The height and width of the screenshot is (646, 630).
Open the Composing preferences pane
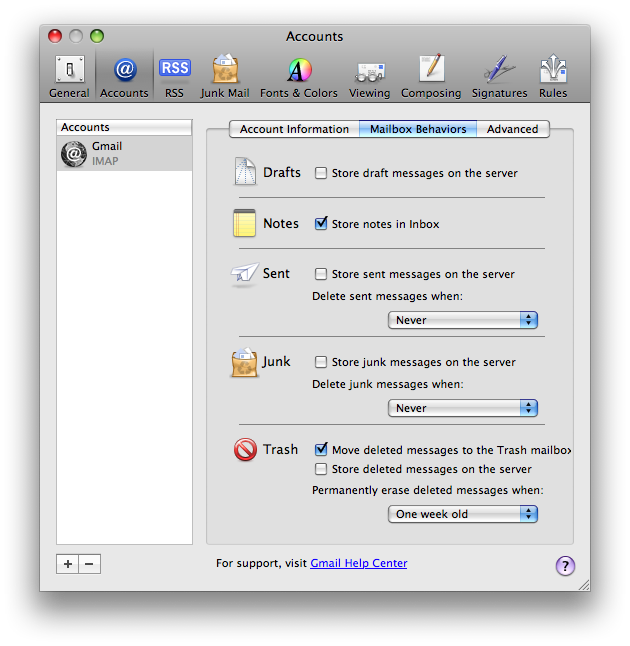click(431, 77)
